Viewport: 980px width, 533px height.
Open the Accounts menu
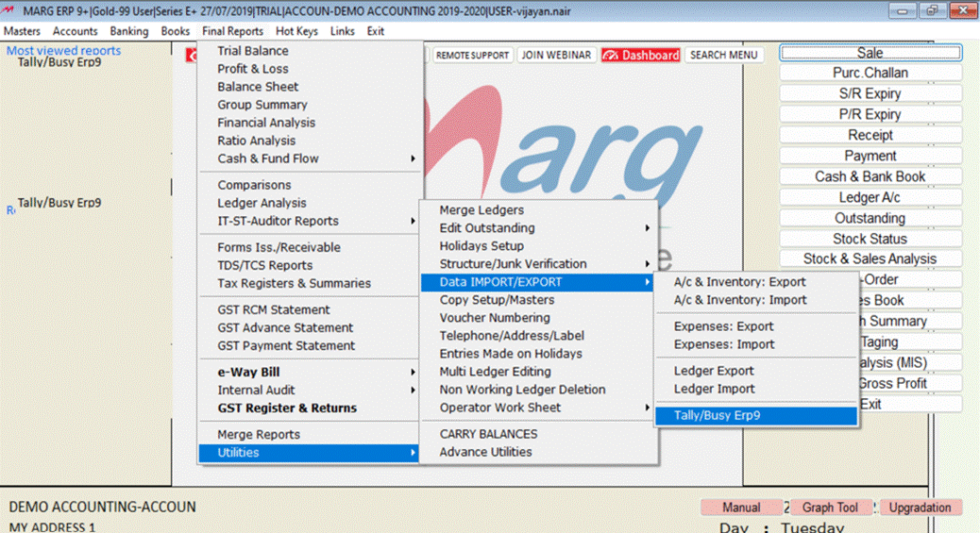[75, 31]
